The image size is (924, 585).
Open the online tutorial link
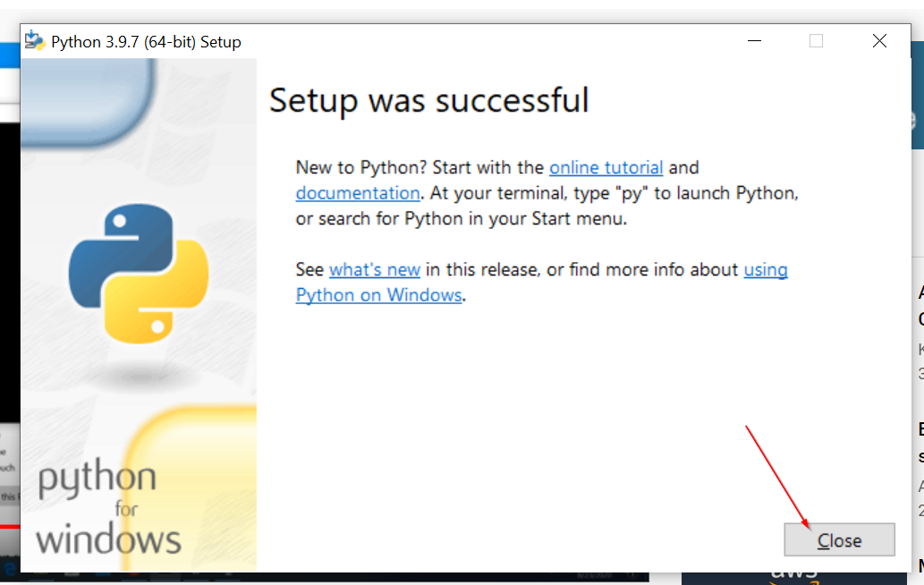pos(606,167)
